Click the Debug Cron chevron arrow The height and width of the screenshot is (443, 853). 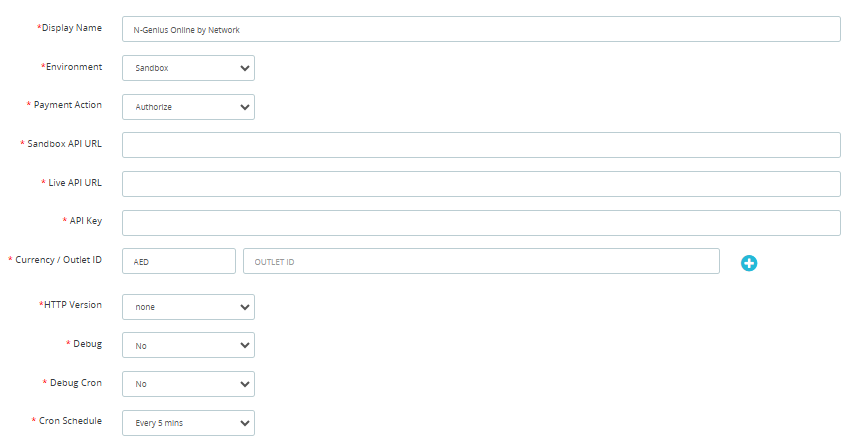(245, 385)
